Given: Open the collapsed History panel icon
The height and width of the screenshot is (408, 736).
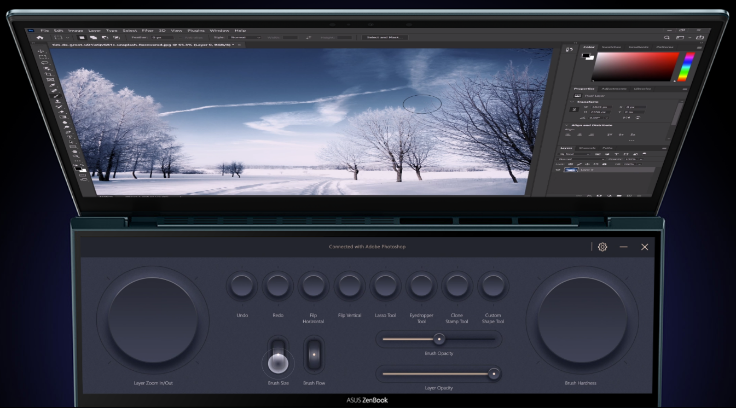Looking at the screenshot, I should click(569, 49).
